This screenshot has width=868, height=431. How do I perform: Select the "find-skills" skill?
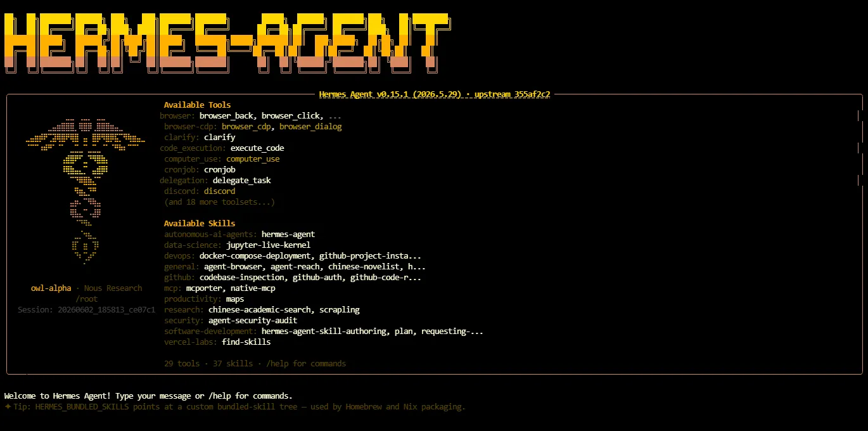(246, 342)
